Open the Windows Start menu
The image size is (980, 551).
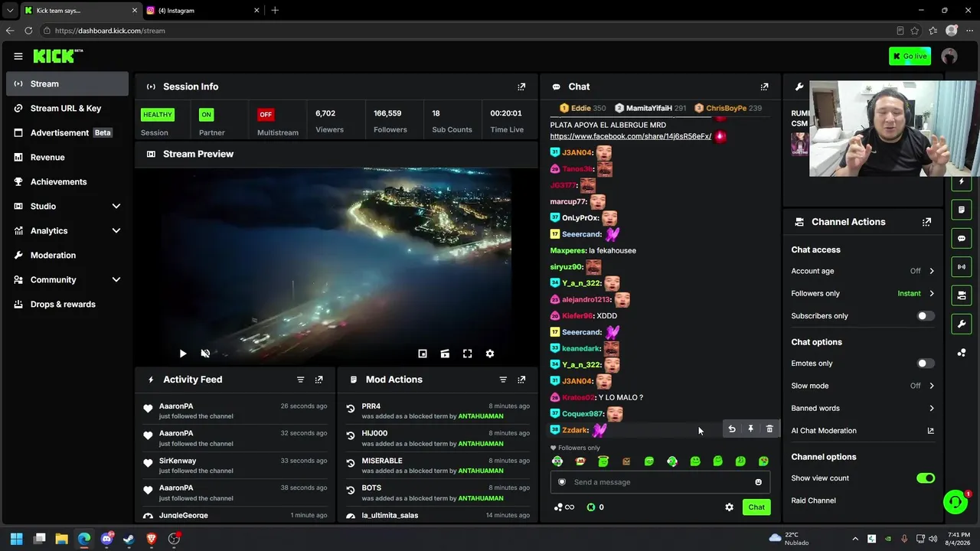pos(17,539)
